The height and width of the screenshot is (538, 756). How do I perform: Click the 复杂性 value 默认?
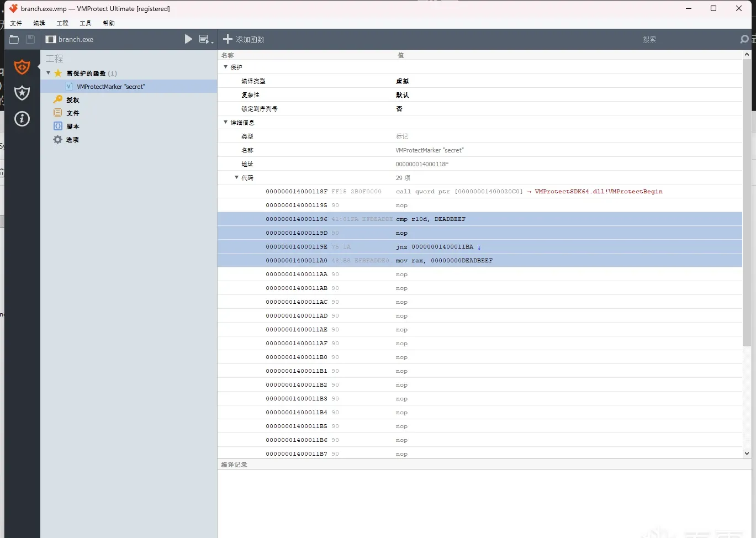[x=403, y=95]
